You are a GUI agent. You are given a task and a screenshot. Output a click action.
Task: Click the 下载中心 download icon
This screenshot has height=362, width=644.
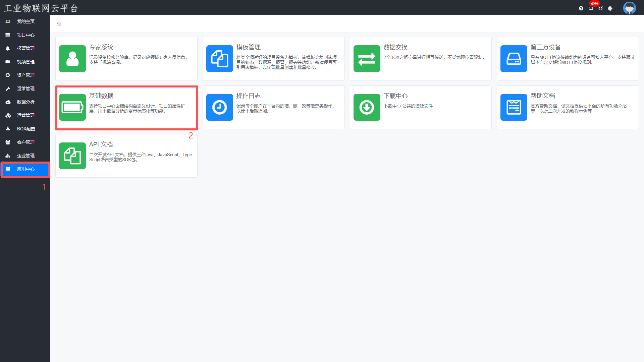tap(367, 107)
